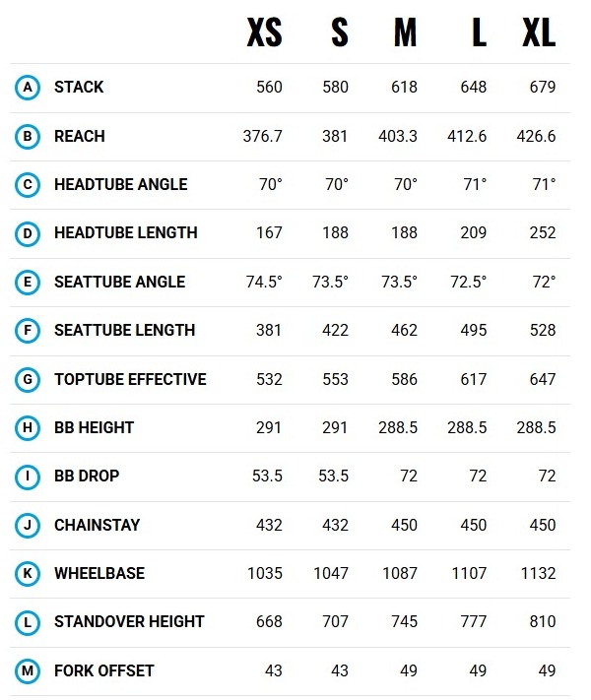Click the 1132 wheelbase value for XL
The image size is (591, 700).
[x=537, y=573]
